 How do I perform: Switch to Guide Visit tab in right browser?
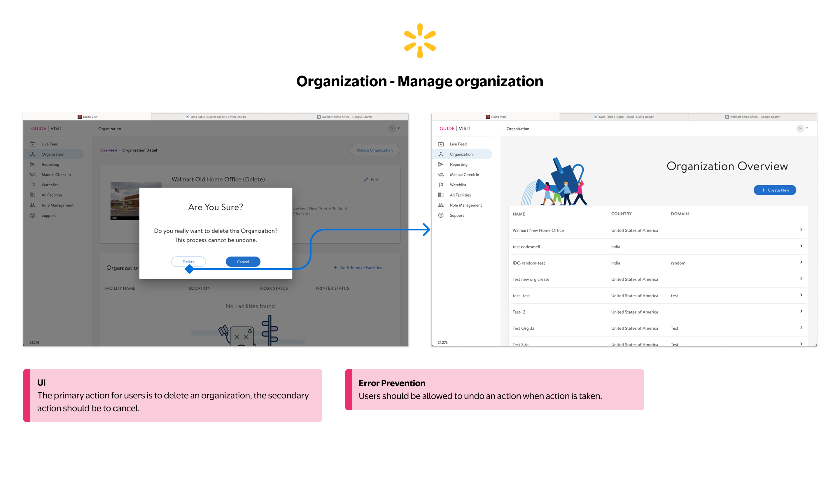pyautogui.click(x=495, y=117)
